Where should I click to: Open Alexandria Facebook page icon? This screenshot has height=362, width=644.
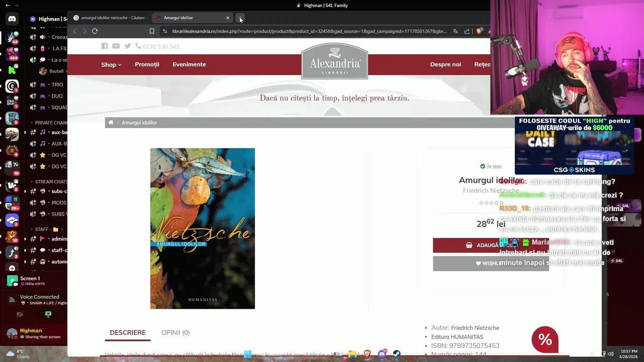point(105,46)
